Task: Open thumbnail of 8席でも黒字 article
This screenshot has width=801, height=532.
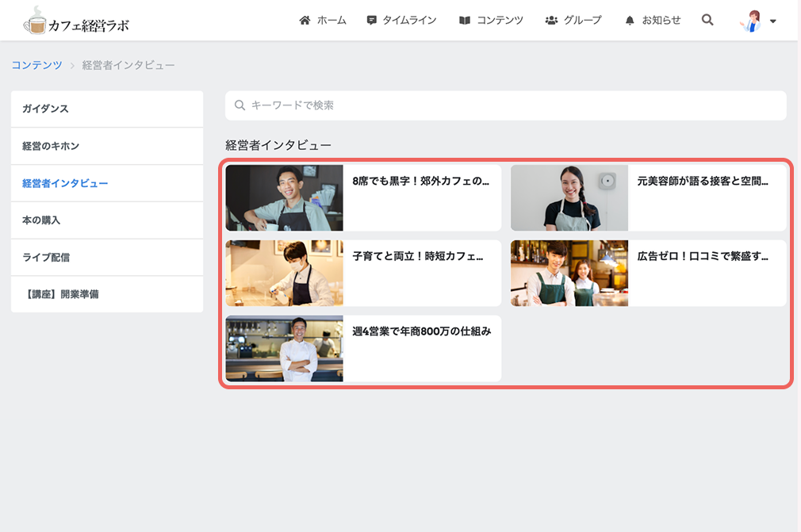Action: point(285,197)
